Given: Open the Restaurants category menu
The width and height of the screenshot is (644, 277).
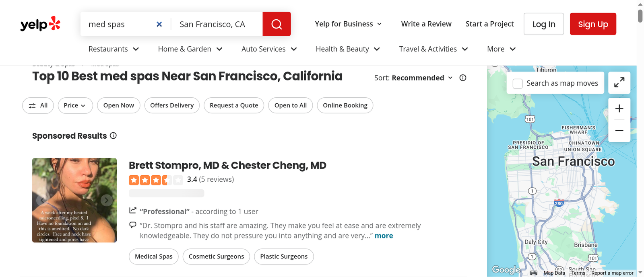Looking at the screenshot, I should click(x=114, y=49).
